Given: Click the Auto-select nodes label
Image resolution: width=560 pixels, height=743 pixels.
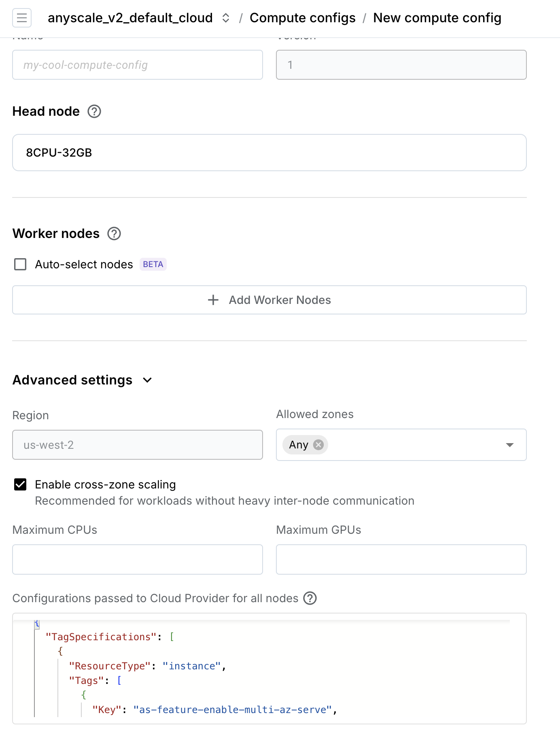Looking at the screenshot, I should (84, 264).
